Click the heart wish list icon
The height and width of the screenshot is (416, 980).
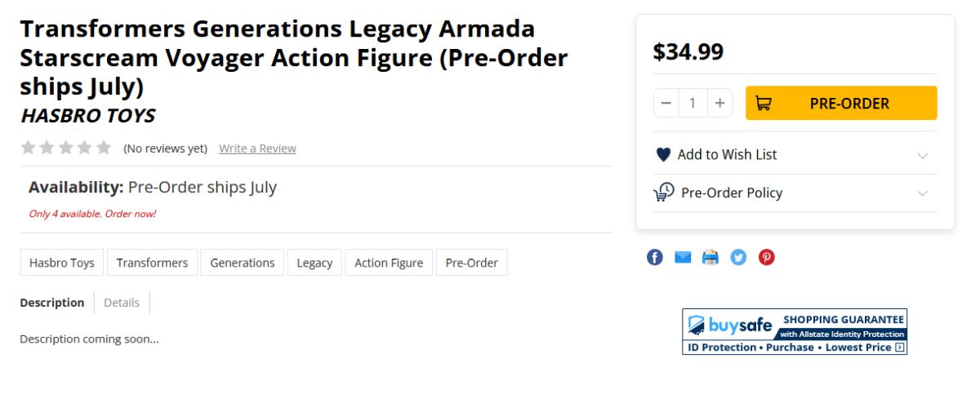663,154
